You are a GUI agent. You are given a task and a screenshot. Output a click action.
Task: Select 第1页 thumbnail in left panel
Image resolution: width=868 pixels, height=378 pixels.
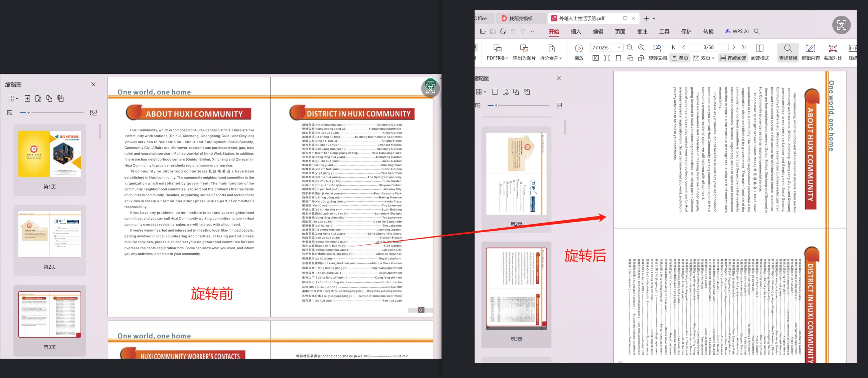49,160
